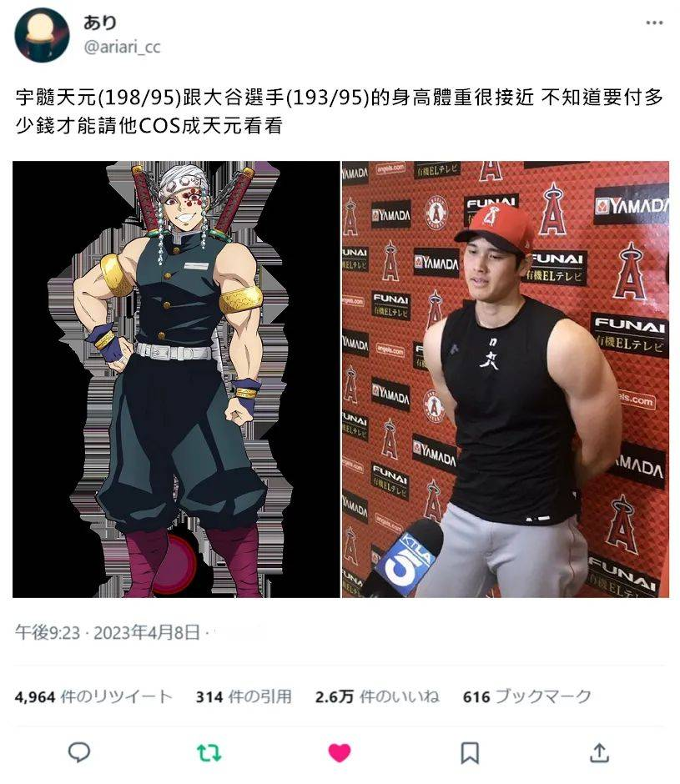View the 616 ブックマーク count
Viewport: 680px width, 784px height.
(526, 696)
